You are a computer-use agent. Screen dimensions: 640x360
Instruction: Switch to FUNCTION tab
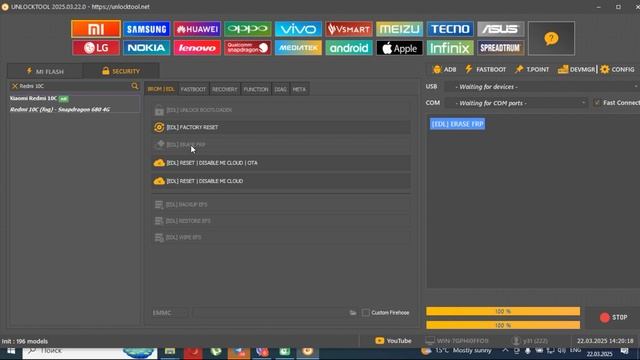click(256, 89)
